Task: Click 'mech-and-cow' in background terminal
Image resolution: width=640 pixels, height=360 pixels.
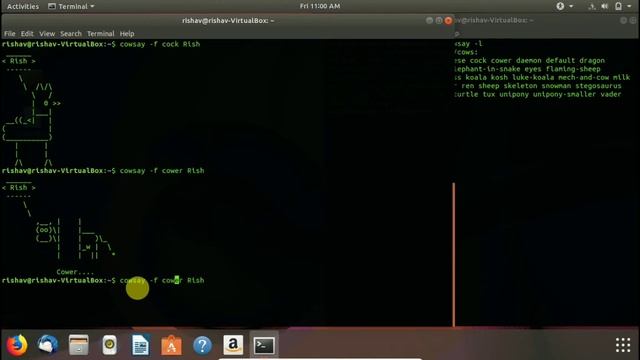Action: pyautogui.click(x=583, y=77)
